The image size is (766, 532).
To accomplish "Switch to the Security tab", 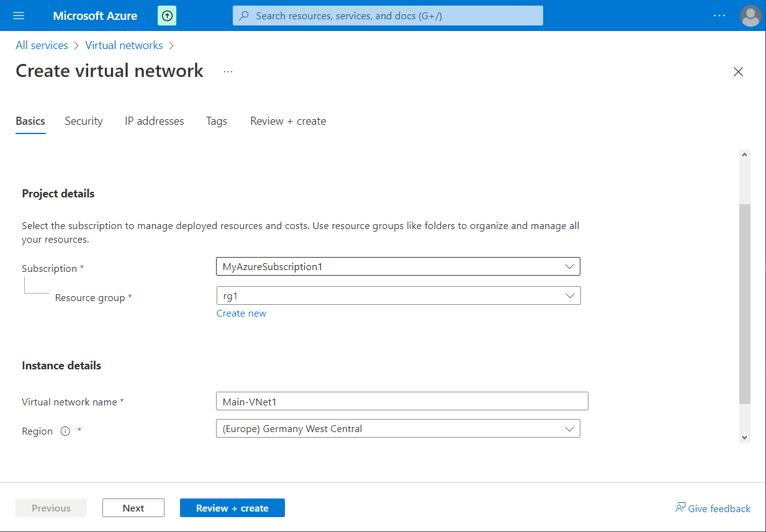I will pos(84,121).
